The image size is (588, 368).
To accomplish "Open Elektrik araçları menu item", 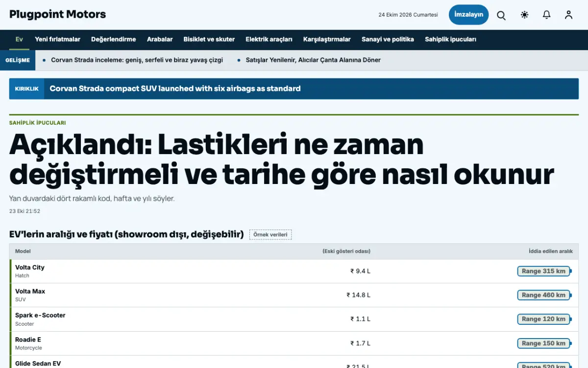I will pos(269,39).
